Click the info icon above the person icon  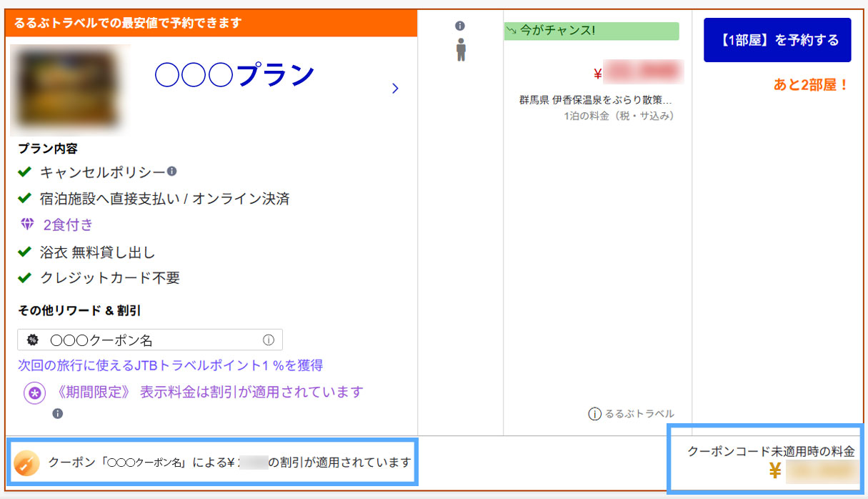tap(462, 26)
